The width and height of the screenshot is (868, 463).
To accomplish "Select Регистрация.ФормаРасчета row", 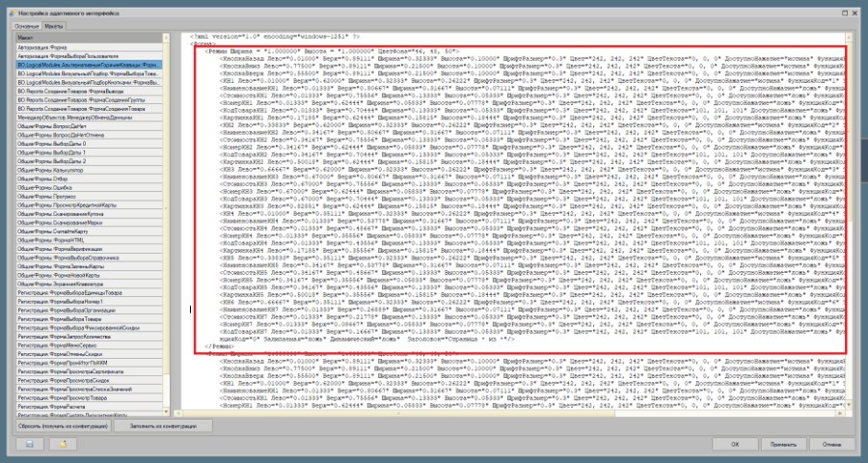I will point(89,407).
